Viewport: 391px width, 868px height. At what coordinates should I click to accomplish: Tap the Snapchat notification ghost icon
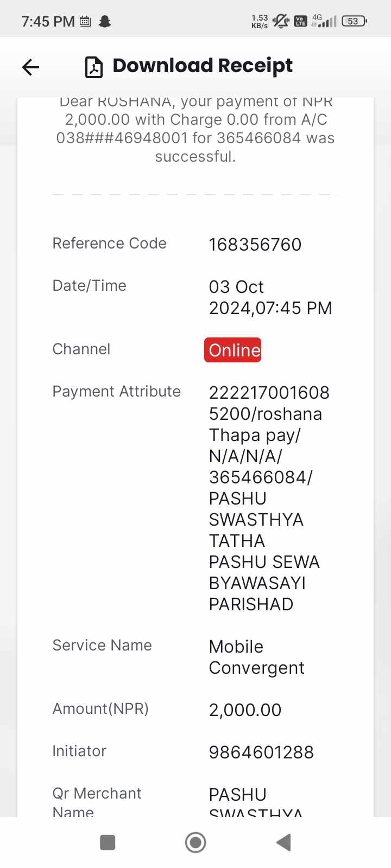click(105, 21)
